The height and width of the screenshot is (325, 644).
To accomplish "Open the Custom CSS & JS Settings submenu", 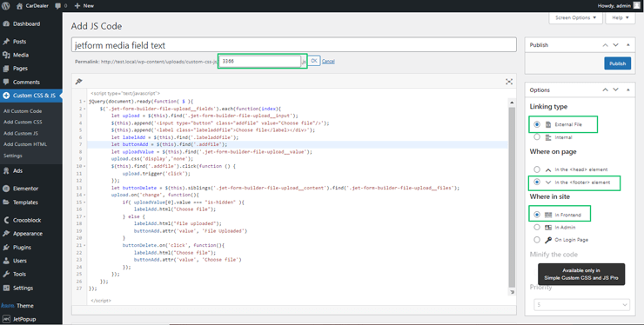I will (x=13, y=156).
